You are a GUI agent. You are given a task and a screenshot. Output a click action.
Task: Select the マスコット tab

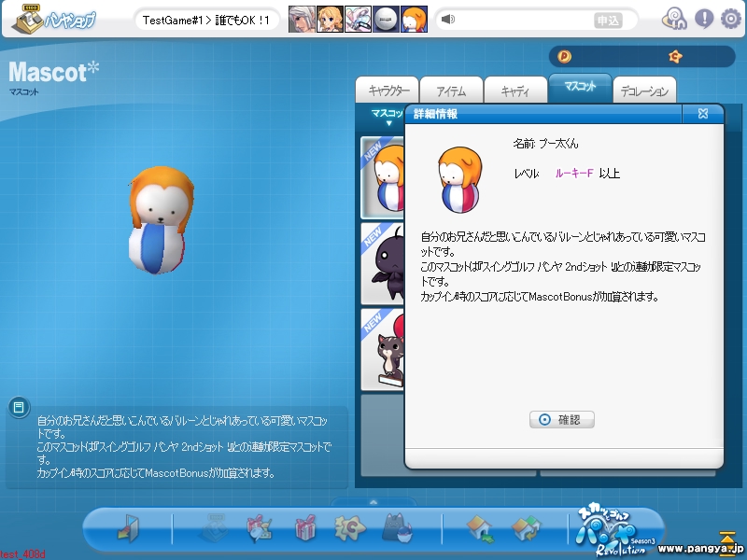tap(580, 87)
